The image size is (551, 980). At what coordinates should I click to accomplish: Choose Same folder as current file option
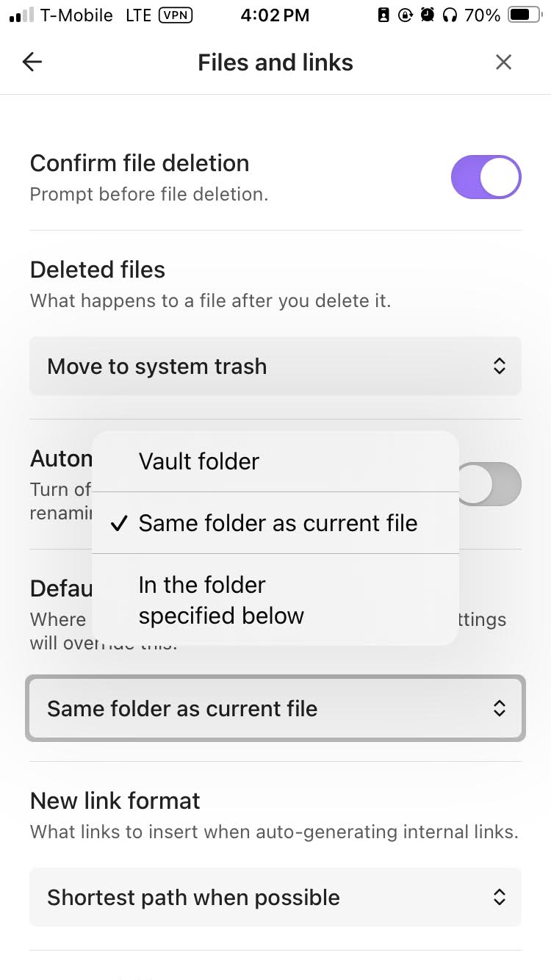(x=278, y=523)
